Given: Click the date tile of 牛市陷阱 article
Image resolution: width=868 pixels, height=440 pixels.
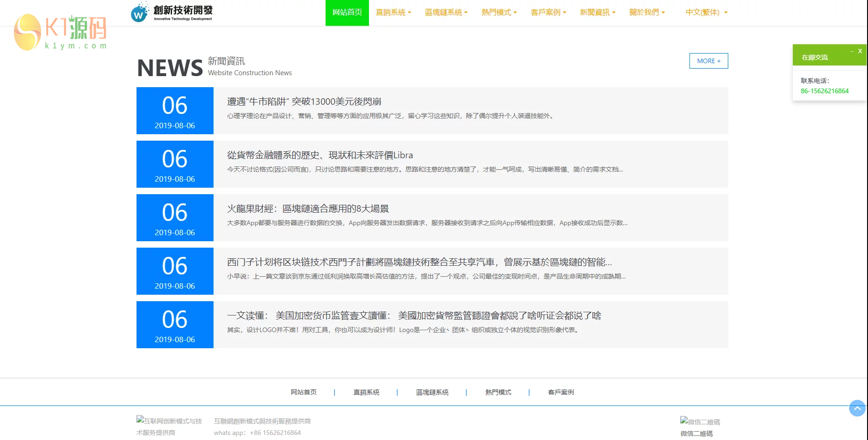Looking at the screenshot, I should 175,111.
